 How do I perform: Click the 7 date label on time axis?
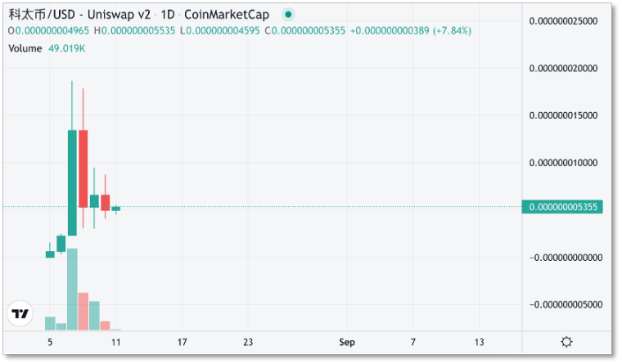413,342
